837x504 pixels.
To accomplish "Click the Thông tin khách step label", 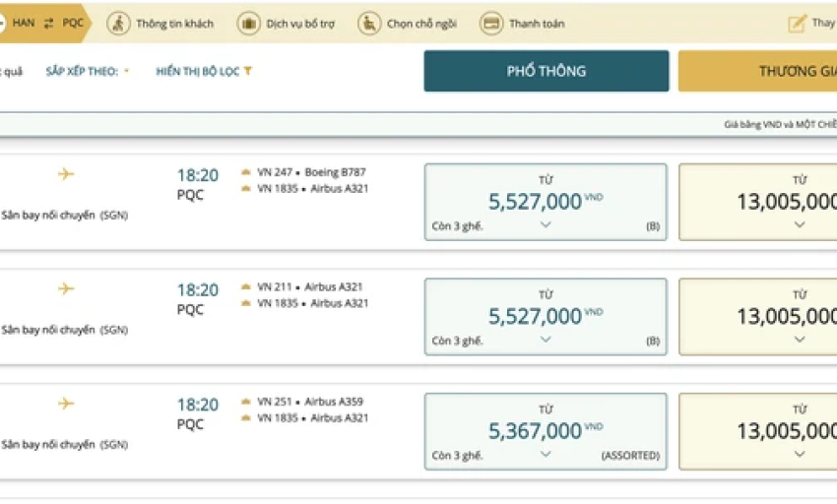I will pos(174,24).
